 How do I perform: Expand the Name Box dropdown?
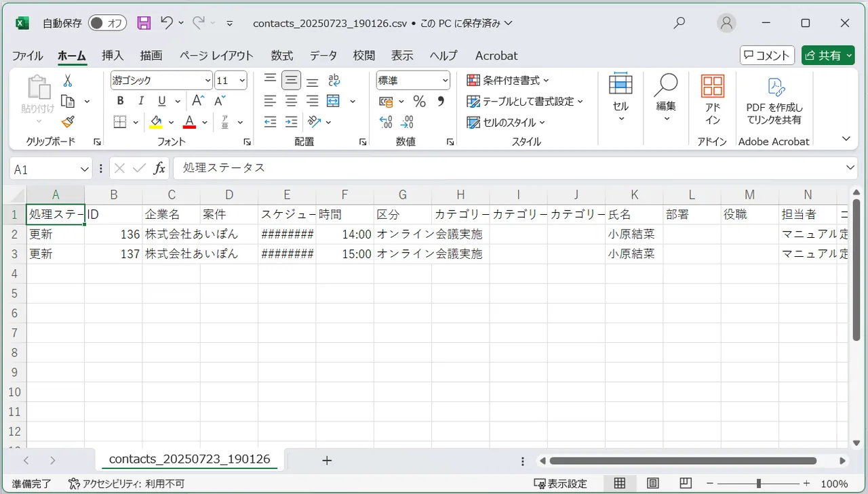(85, 169)
